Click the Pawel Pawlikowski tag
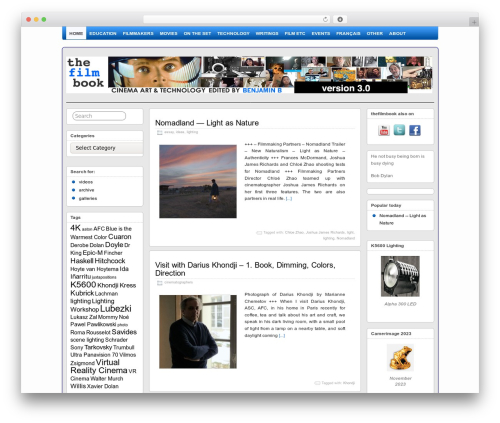The width and height of the screenshot is (500, 423). click(x=93, y=324)
